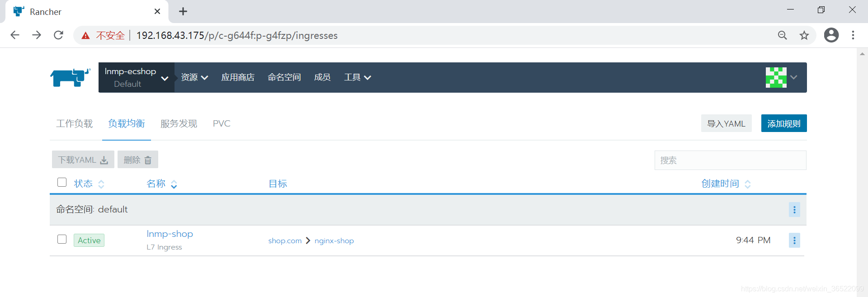Click the Active status badge
This screenshot has width=868, height=297.
click(x=89, y=240)
